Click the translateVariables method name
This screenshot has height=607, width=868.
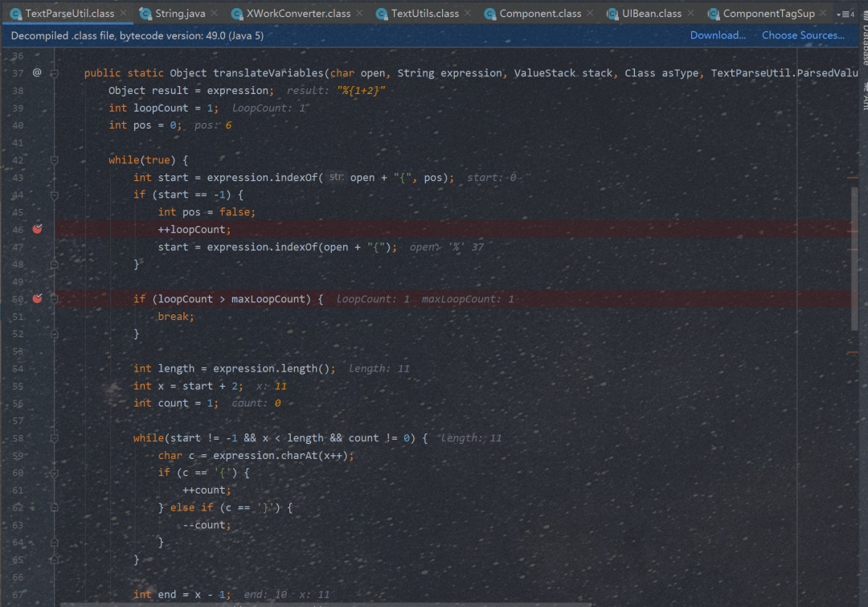tap(268, 73)
